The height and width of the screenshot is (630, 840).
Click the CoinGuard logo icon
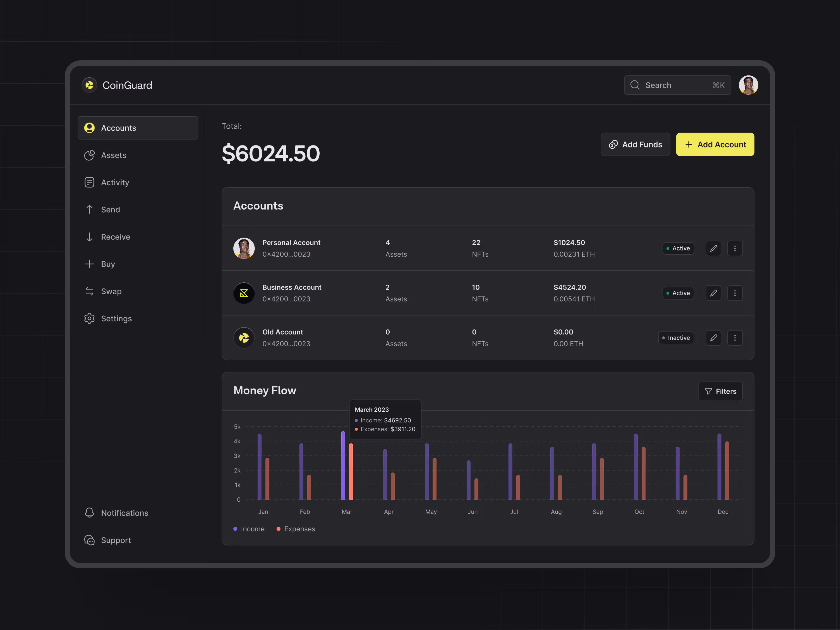[90, 85]
